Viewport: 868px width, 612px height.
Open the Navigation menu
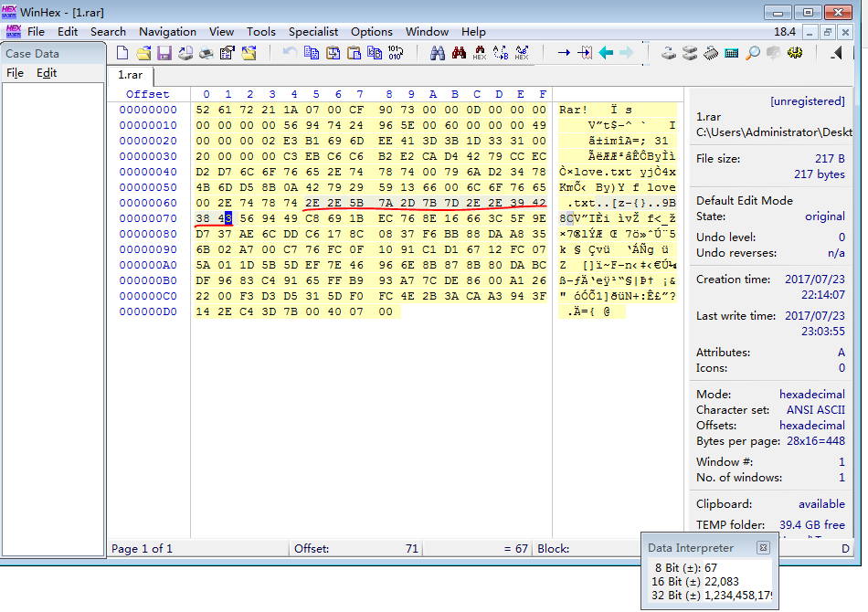click(x=168, y=32)
